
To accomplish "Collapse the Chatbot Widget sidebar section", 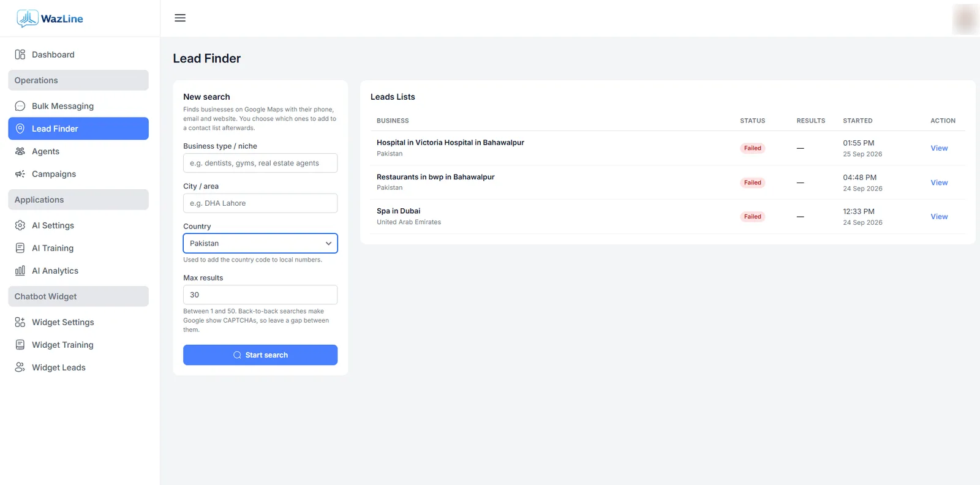I will pyautogui.click(x=78, y=296).
